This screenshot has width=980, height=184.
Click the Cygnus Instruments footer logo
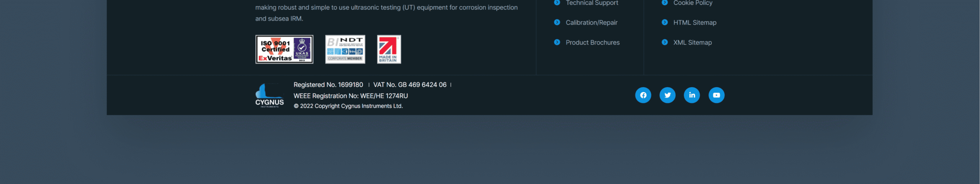pos(269,96)
